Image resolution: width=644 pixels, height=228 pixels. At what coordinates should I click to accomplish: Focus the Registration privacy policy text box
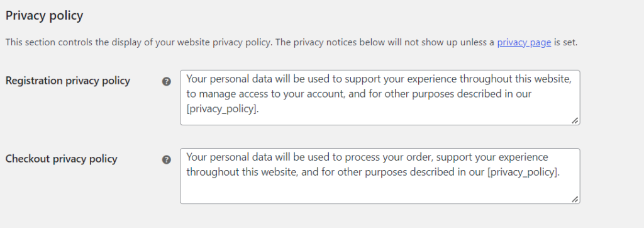click(x=380, y=98)
